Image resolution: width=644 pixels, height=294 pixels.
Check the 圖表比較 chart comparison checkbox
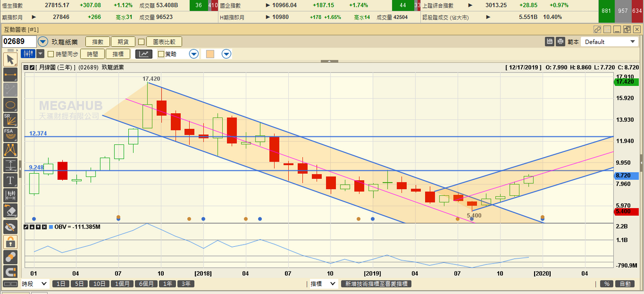point(141,41)
